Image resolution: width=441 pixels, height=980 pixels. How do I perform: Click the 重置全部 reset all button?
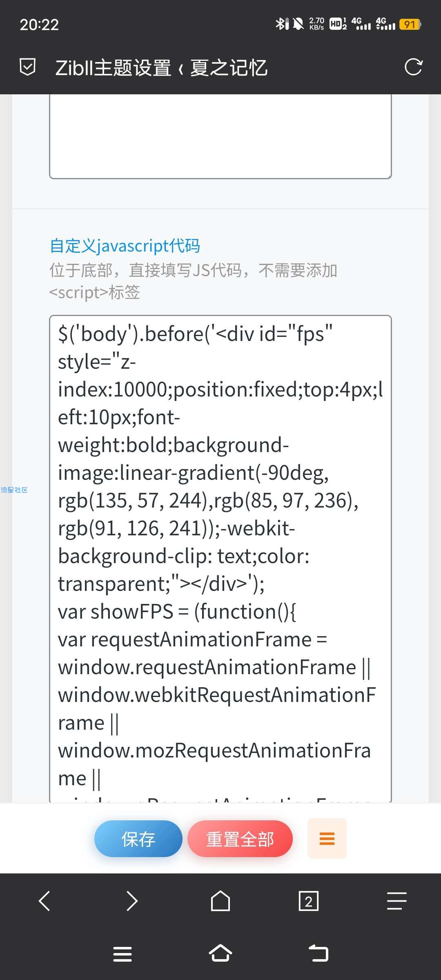point(240,839)
